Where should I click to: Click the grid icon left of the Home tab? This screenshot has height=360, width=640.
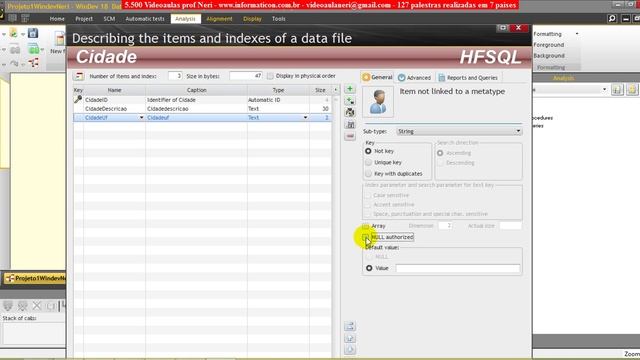12,18
